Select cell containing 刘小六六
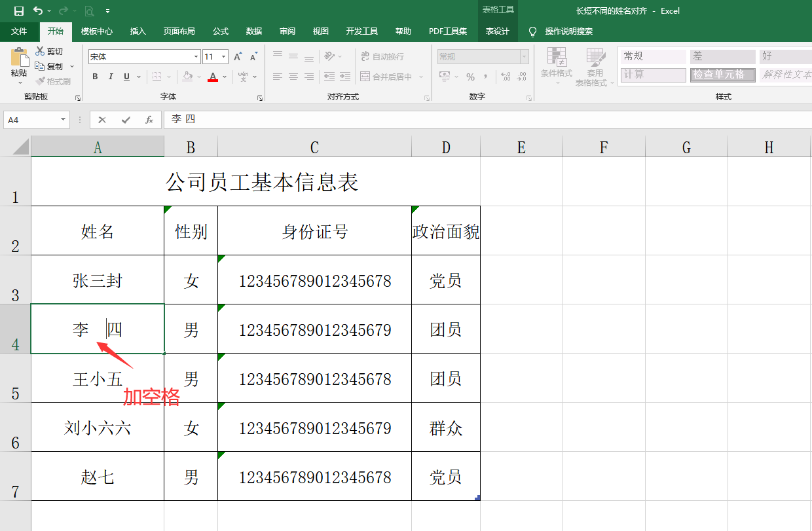Viewport: 812px width, 531px height. tap(98, 427)
